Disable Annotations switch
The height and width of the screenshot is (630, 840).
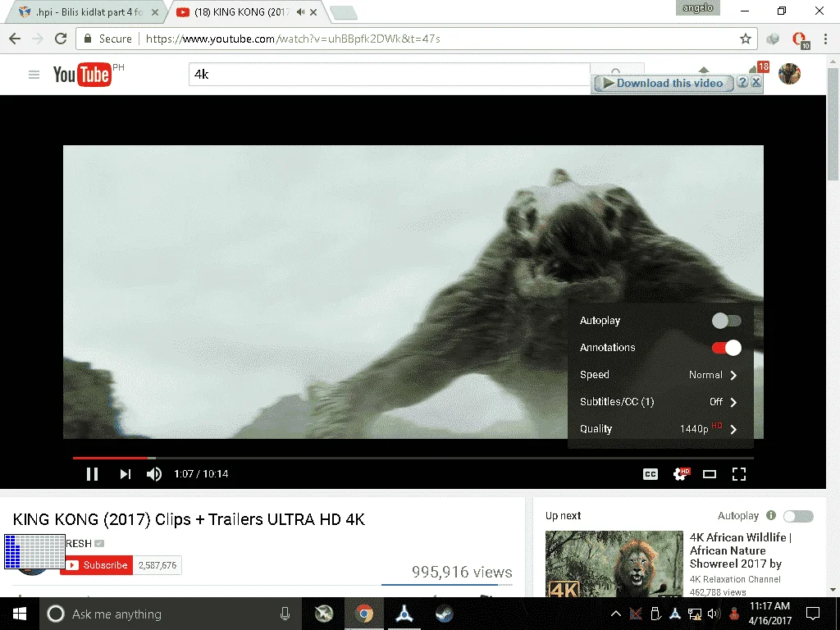click(x=726, y=348)
